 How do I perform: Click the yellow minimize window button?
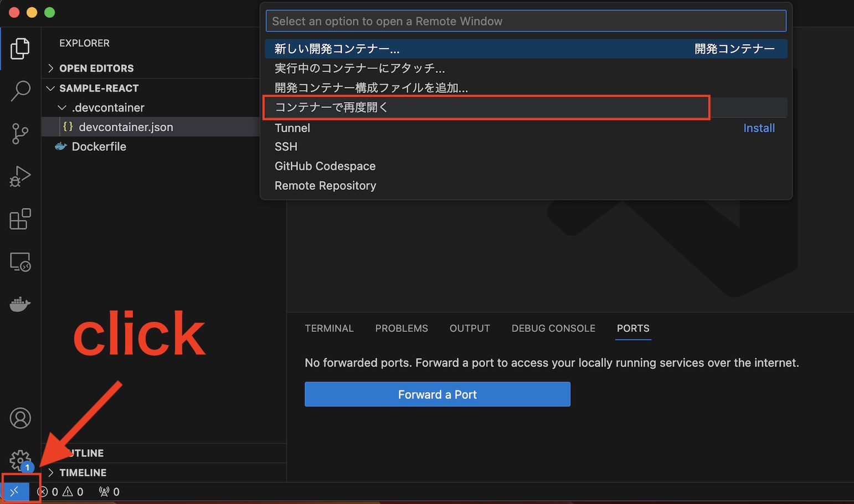pos(32,12)
